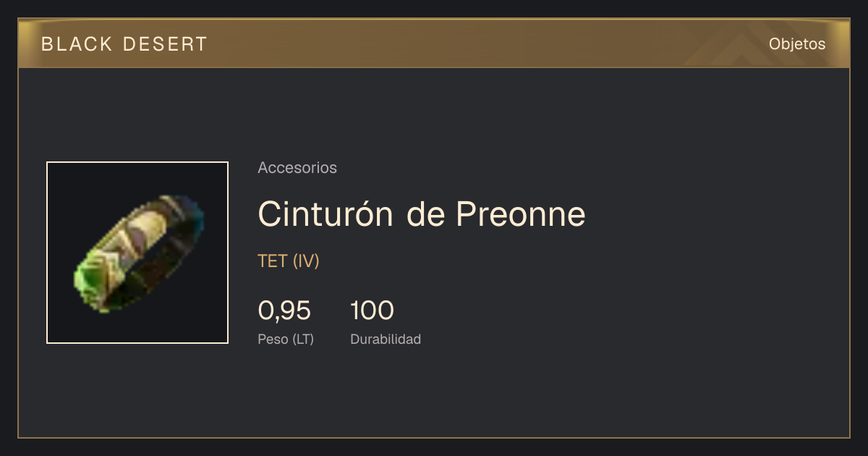Click the word Cinturón in the title

(325, 214)
